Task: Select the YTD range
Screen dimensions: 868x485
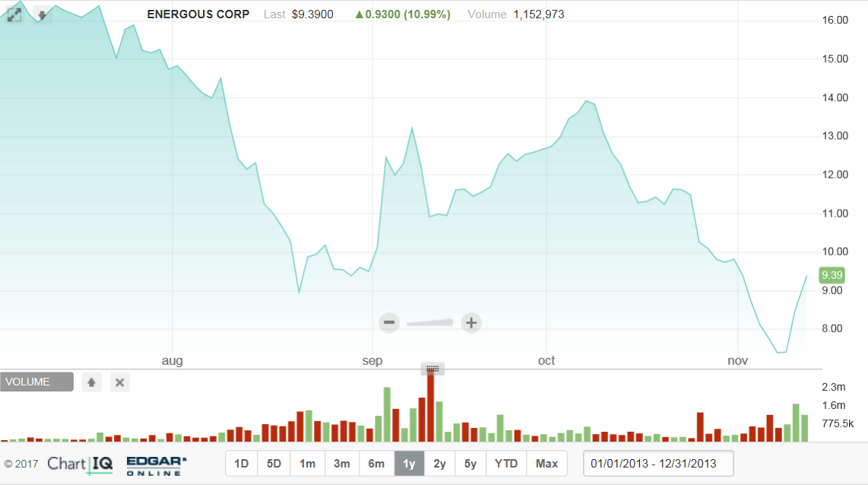Action: pos(506,464)
